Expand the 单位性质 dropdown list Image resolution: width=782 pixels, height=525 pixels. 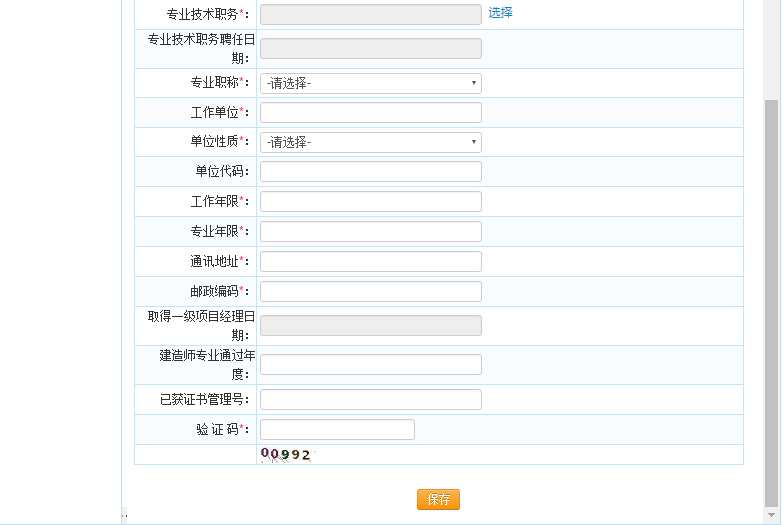(x=370, y=142)
